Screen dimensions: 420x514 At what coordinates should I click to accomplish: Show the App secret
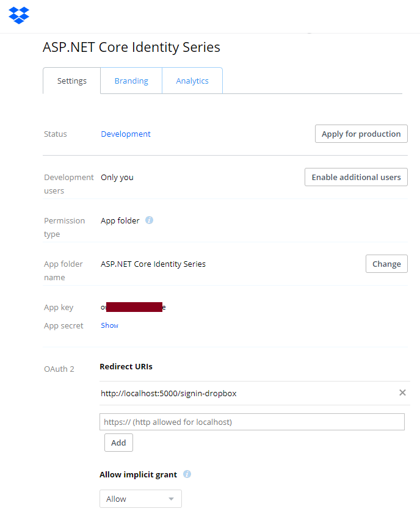click(110, 325)
